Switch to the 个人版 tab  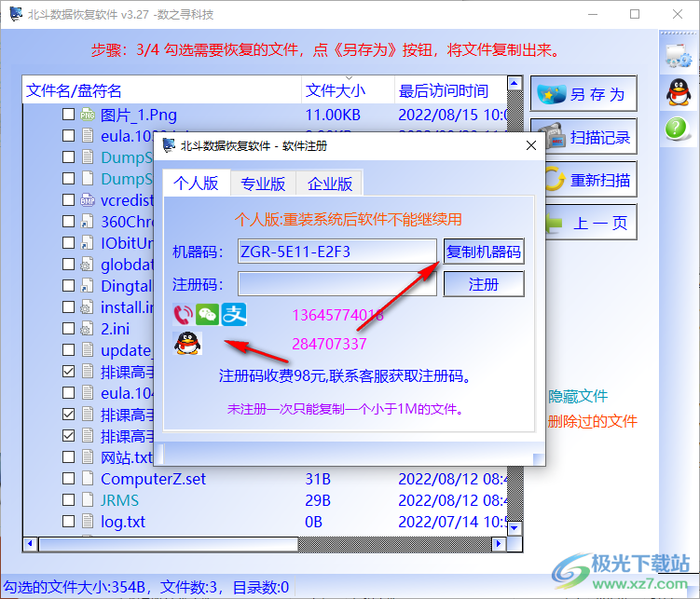coord(196,183)
